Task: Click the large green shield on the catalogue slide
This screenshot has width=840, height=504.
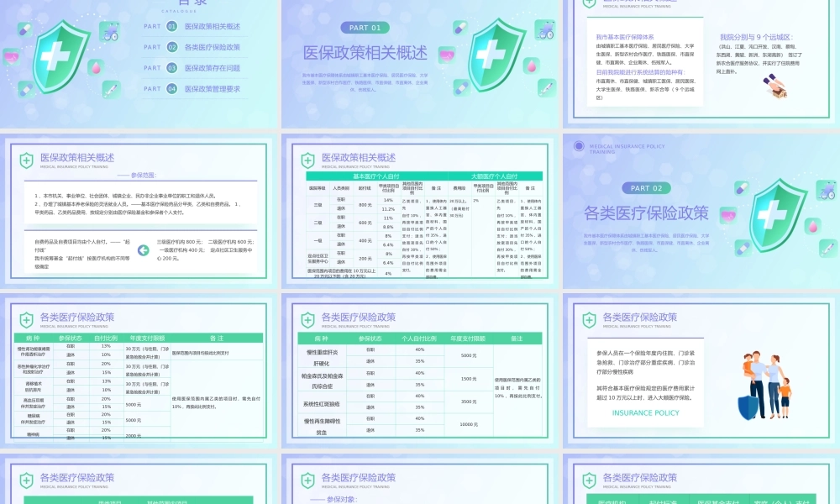Action: (x=60, y=57)
